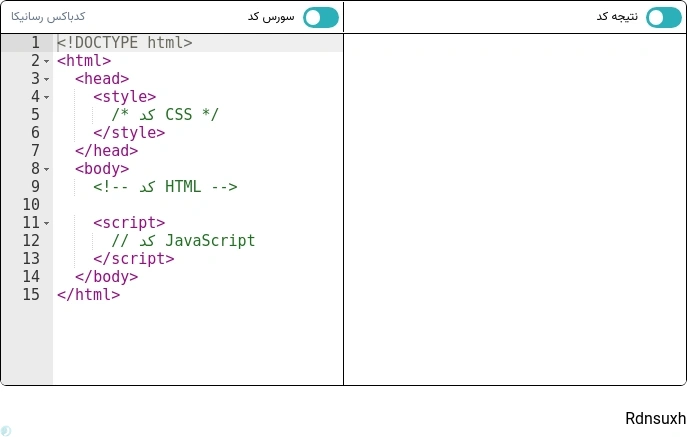Toggle the سورس کد switch
The height and width of the screenshot is (437, 687).
coord(321,18)
